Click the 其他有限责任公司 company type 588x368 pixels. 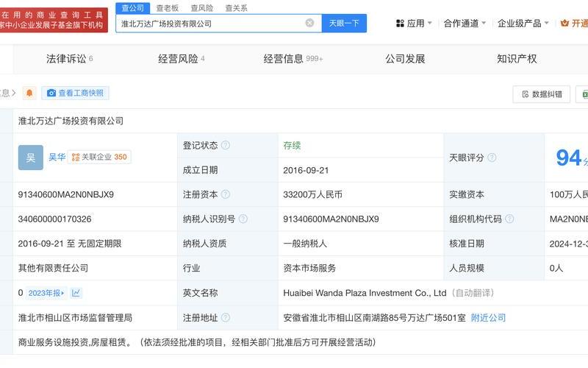click(53, 268)
